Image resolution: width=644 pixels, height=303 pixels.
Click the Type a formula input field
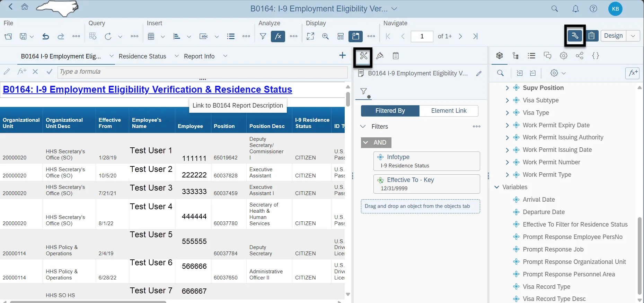tap(202, 72)
